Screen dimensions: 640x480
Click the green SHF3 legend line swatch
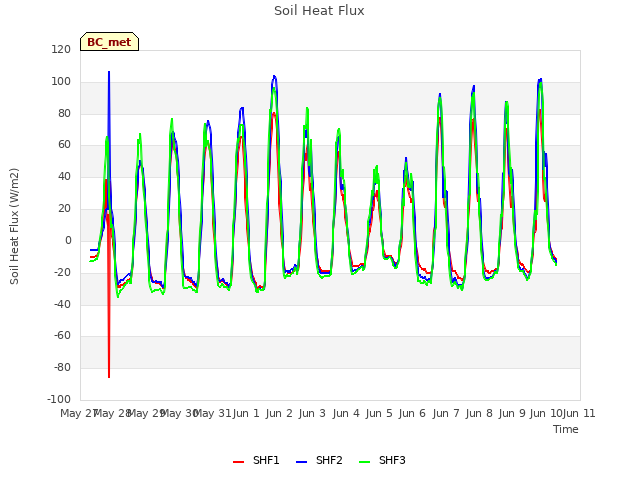(x=364, y=462)
